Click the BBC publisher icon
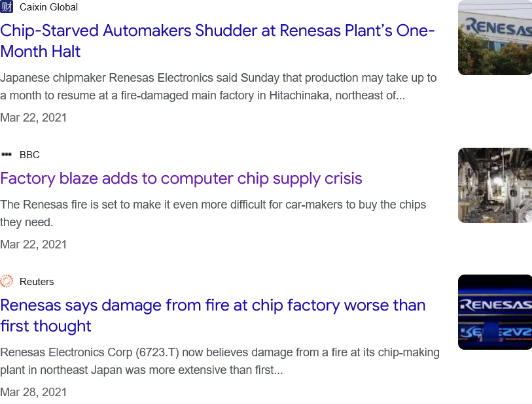Screen dimensions: 532x404 pos(7,154)
